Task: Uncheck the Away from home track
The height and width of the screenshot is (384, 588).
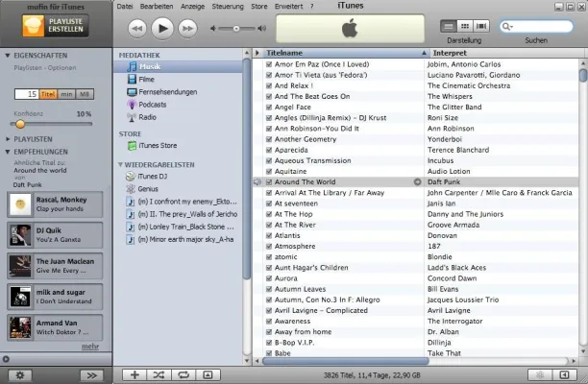Action: pos(269,332)
